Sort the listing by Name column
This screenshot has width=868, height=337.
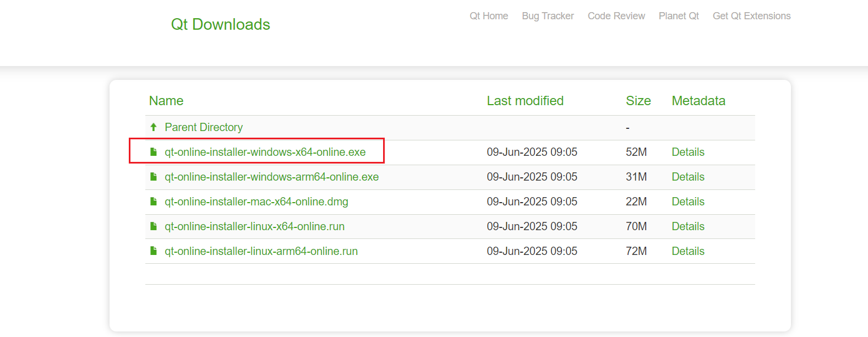pos(166,101)
